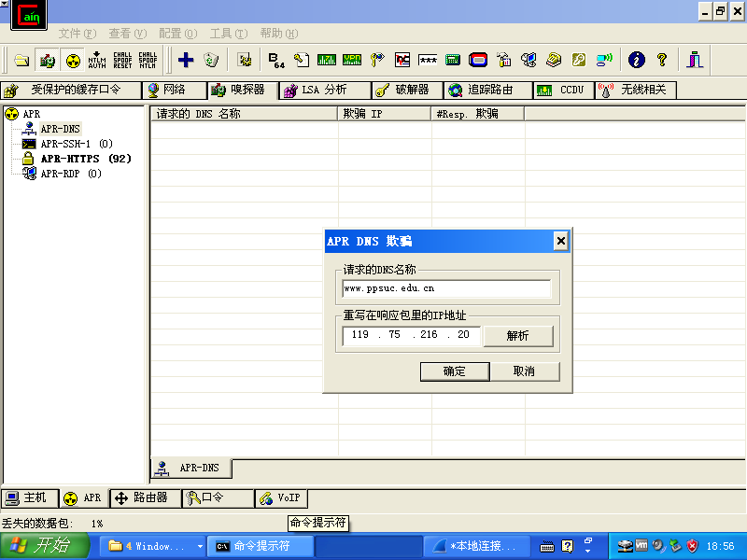Click the blue plus Add to list icon
747x560 pixels.
pyautogui.click(x=186, y=60)
